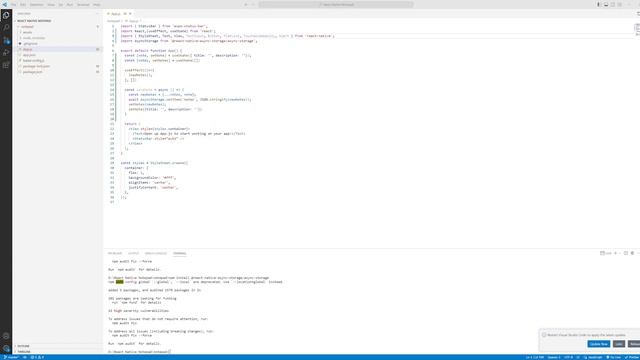Change Spaces indentation in status bar
This screenshot has width=640, height=360.
[554, 357]
